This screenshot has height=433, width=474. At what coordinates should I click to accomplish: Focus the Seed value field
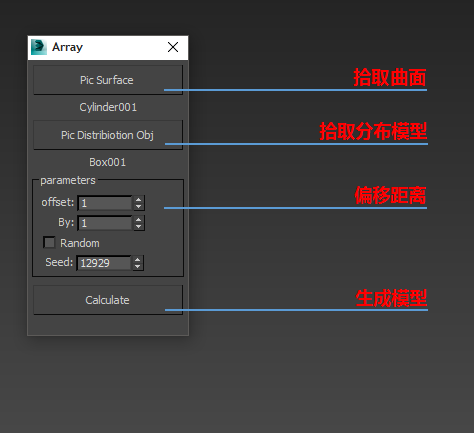coord(104,263)
